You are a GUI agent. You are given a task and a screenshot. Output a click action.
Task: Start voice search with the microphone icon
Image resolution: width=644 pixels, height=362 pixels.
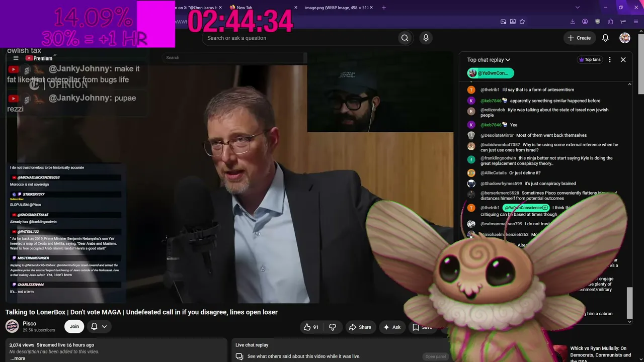426,38
